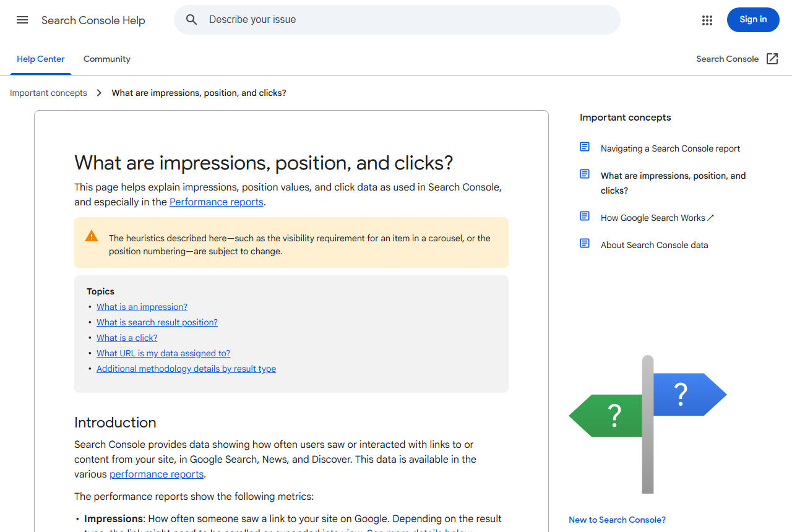
Task: Jump to What is an impression?
Action: point(142,307)
